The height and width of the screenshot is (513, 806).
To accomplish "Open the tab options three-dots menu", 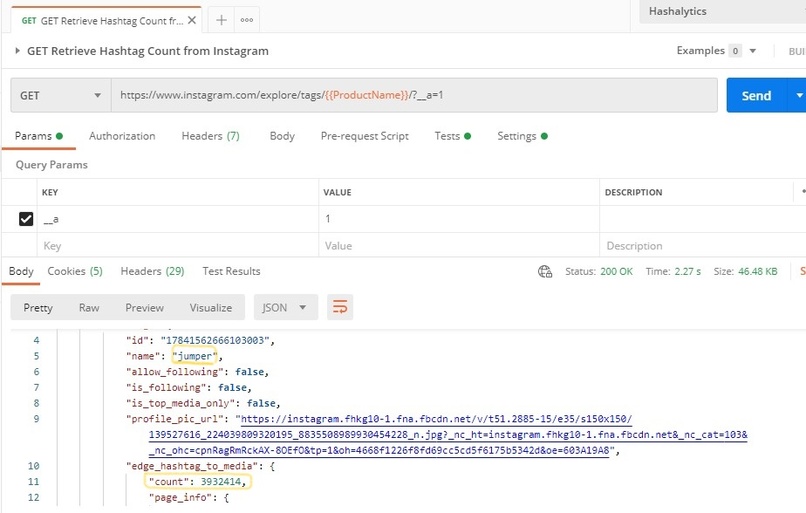I will (247, 20).
